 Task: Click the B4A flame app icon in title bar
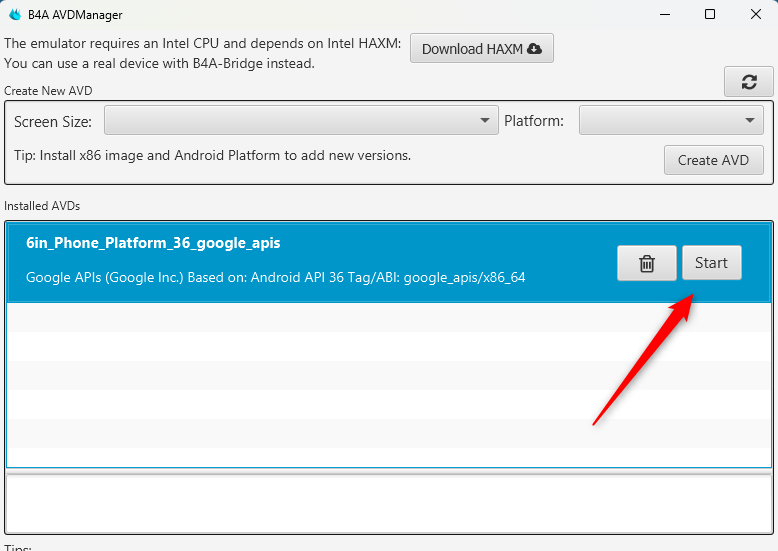pos(15,14)
